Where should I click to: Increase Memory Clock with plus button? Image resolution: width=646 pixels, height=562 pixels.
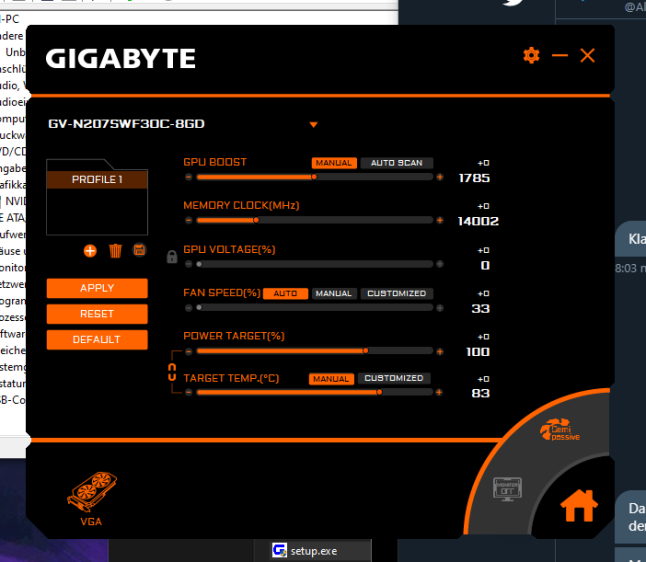(x=440, y=220)
